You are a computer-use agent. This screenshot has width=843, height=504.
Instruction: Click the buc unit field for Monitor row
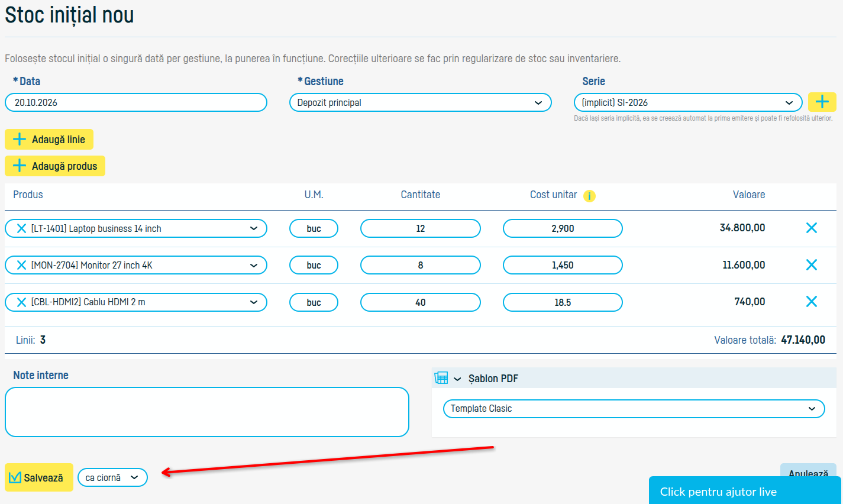[x=314, y=265]
